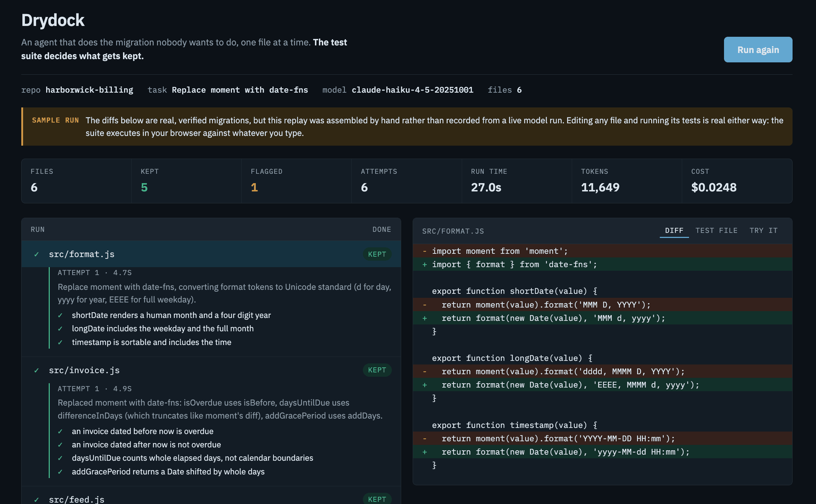Click test 'timestamp is sortable and includes the time'

pos(152,342)
